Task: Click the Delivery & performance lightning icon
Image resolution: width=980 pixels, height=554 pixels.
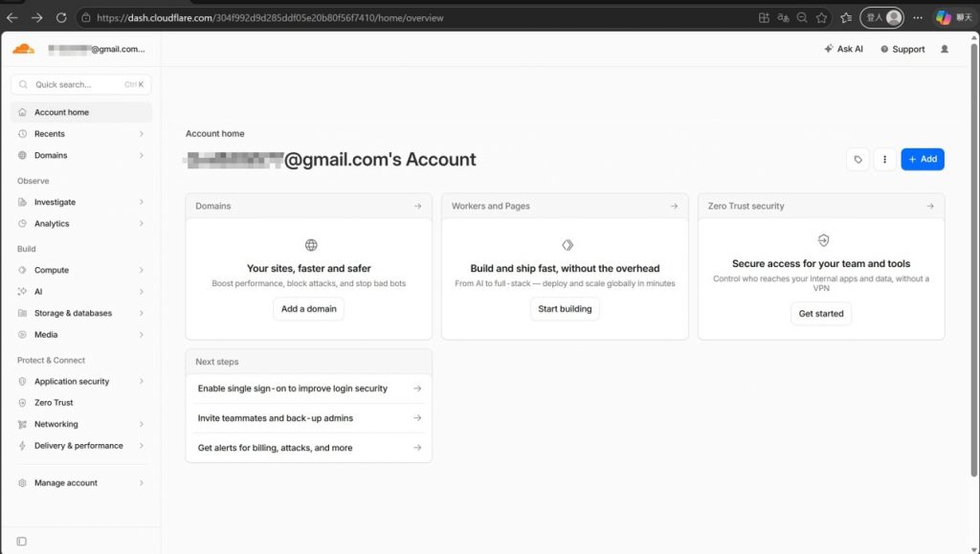Action: (x=23, y=446)
